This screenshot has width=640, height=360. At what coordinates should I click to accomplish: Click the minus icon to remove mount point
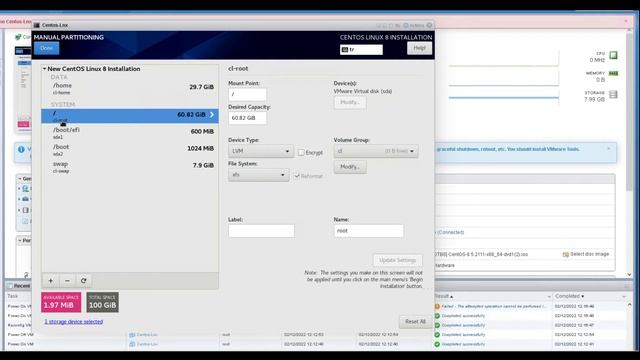[67, 281]
